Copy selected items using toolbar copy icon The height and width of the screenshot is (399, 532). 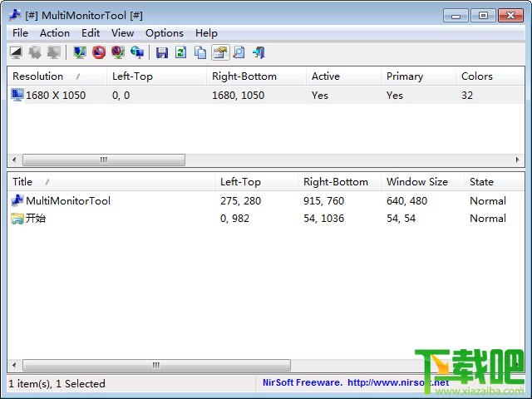point(200,52)
